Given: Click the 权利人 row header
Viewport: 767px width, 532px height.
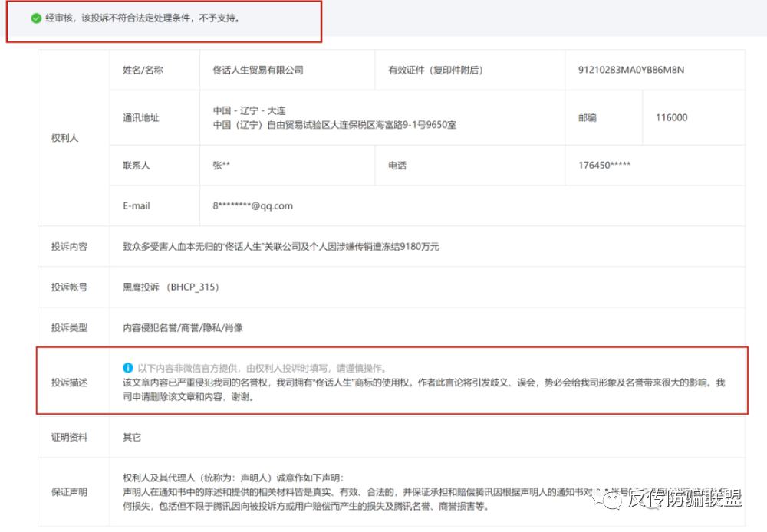Looking at the screenshot, I should coord(64,138).
